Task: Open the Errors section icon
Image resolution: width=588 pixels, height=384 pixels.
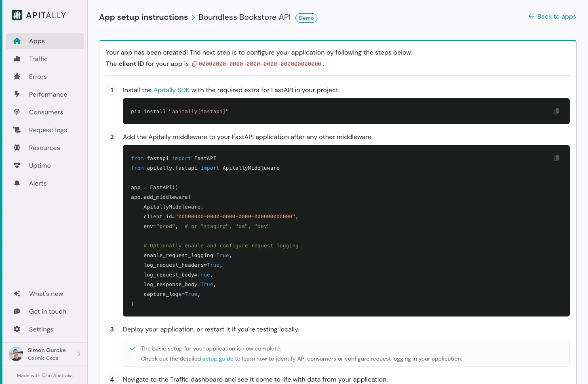Action: point(17,76)
